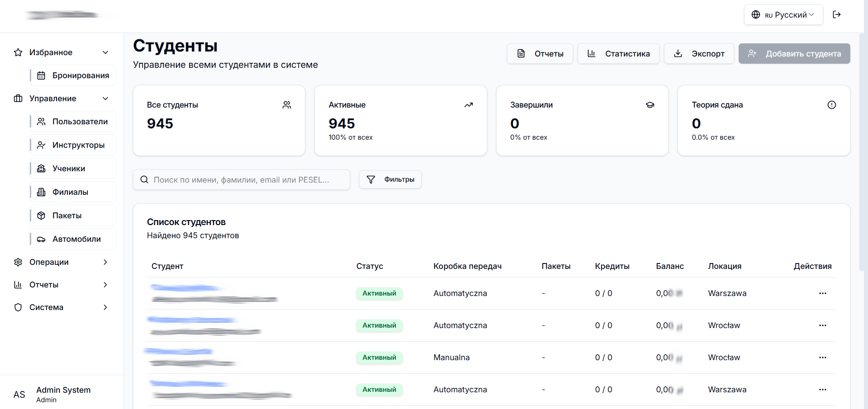Open the Фильтры panel

pyautogui.click(x=390, y=179)
